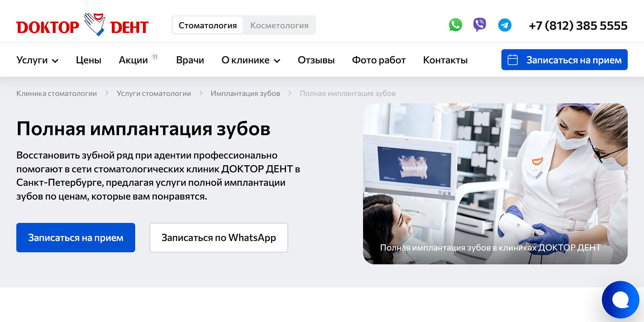Click the calendar icon in header button
This screenshot has width=644, height=322.
tap(512, 60)
